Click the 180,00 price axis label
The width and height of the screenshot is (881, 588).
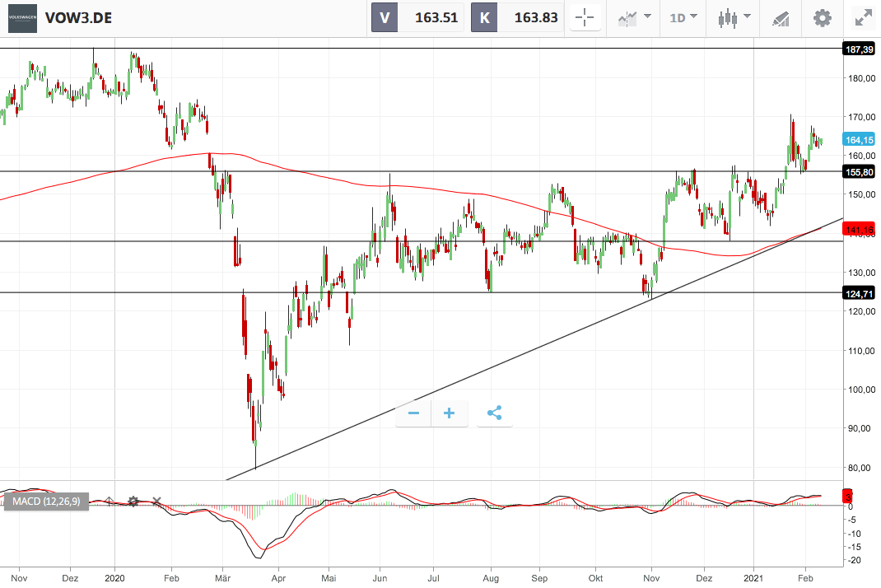[x=862, y=78]
